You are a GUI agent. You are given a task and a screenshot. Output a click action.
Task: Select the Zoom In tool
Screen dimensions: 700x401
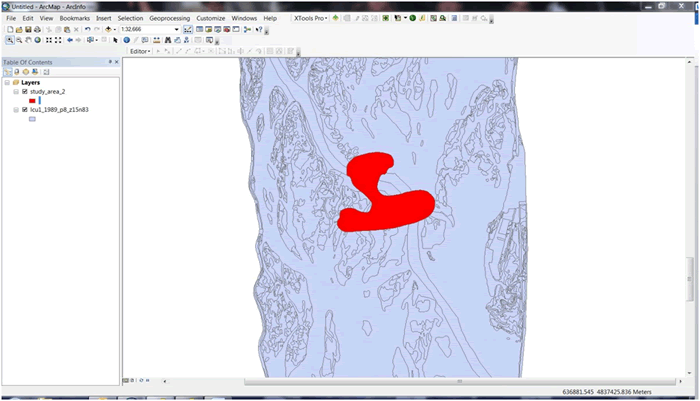9,40
